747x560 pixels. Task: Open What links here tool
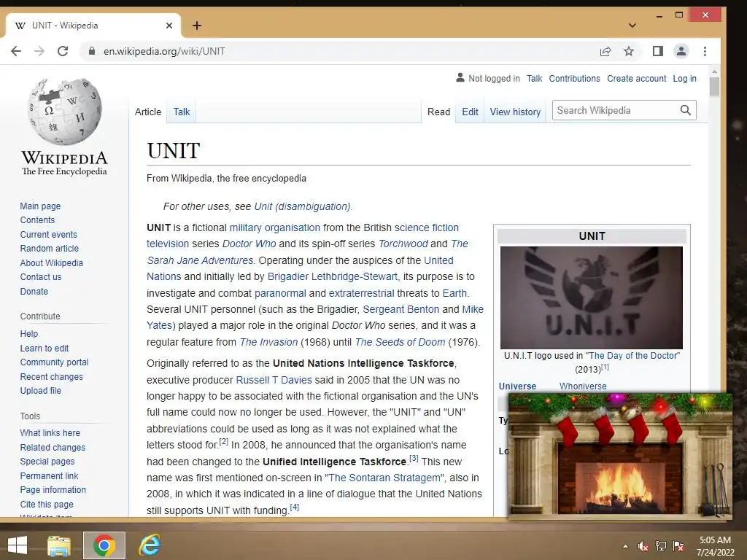point(50,433)
